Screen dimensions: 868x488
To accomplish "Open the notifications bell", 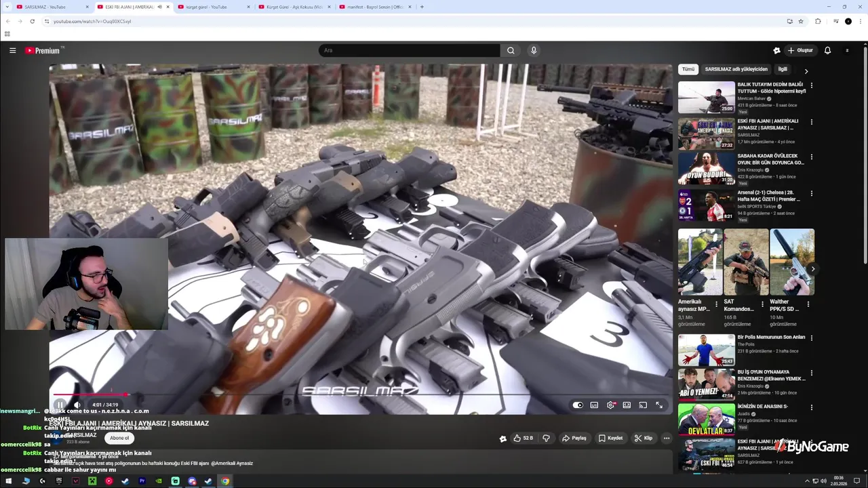I will 827,50.
